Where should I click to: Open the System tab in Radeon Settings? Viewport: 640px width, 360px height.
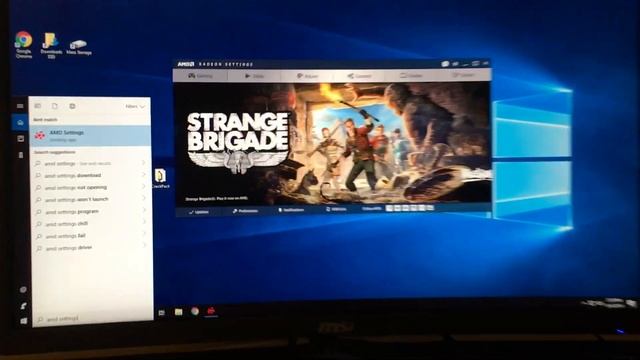coord(464,76)
